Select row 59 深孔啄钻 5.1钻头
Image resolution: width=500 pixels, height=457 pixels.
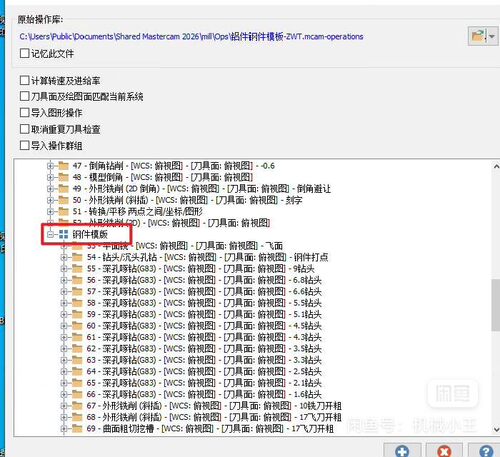(x=204, y=314)
